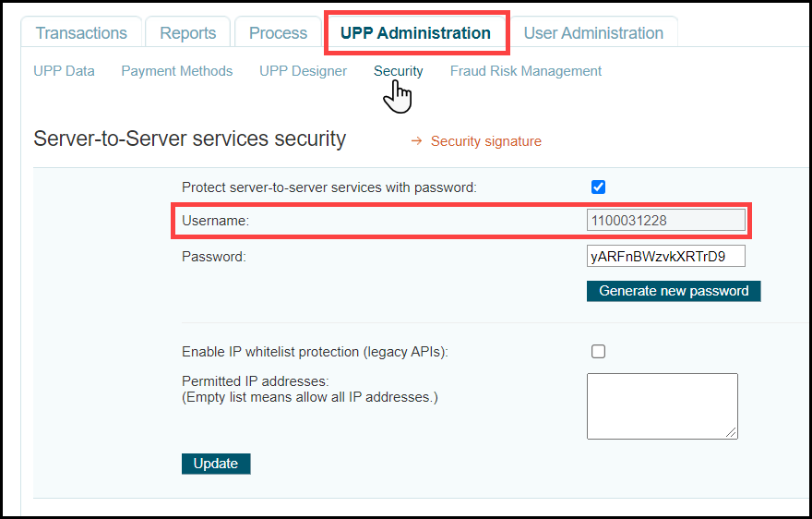Click the IP addresses textarea resize handle
Image resolution: width=812 pixels, height=519 pixels.
pyautogui.click(x=733, y=433)
